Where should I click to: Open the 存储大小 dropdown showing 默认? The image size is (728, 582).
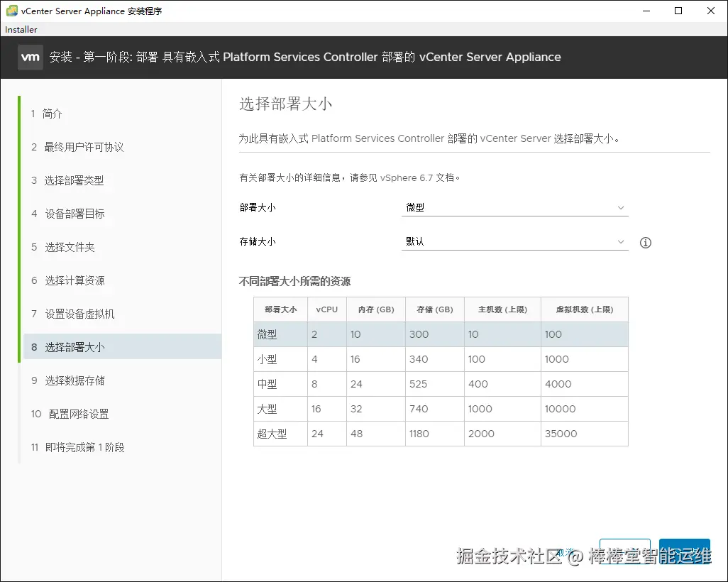coord(514,241)
